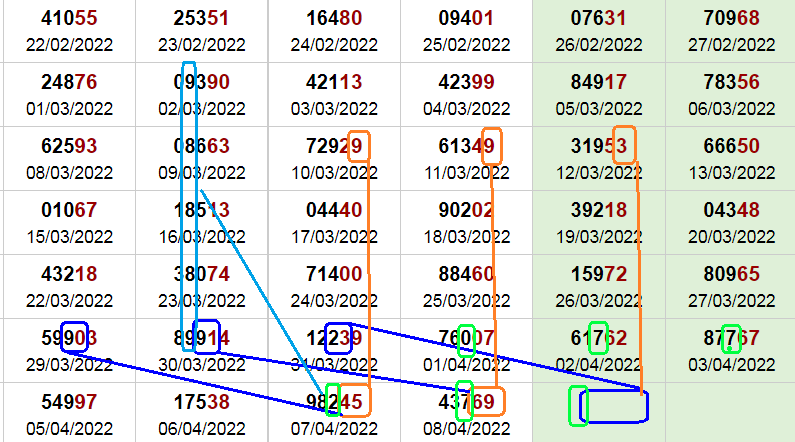The width and height of the screenshot is (795, 442).
Task: Click the date 26/02/2022 in the green column
Action: [x=599, y=44]
